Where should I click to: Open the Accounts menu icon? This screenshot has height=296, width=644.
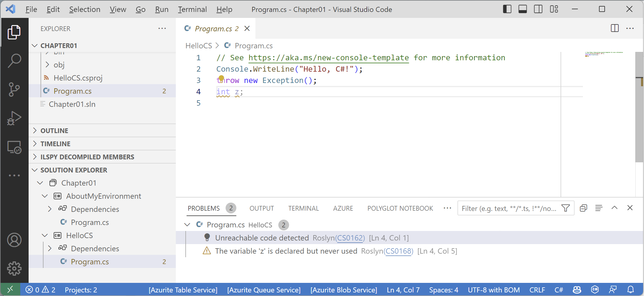pos(14,240)
